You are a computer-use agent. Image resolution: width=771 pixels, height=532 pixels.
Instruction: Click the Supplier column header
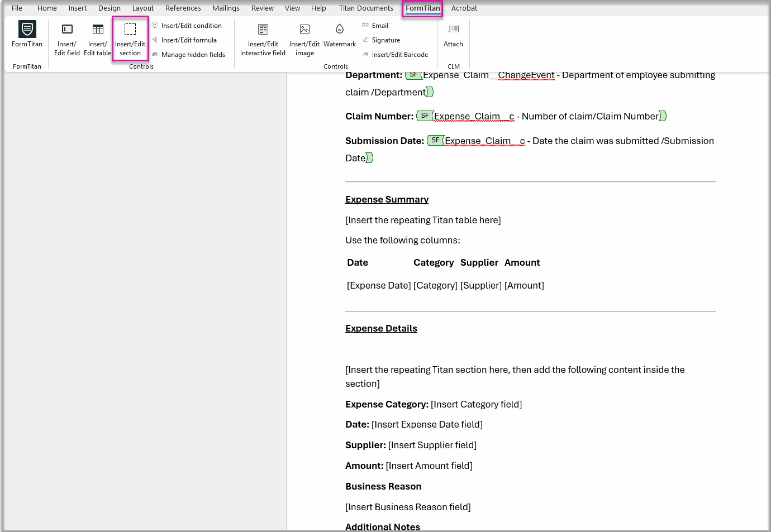tap(479, 262)
